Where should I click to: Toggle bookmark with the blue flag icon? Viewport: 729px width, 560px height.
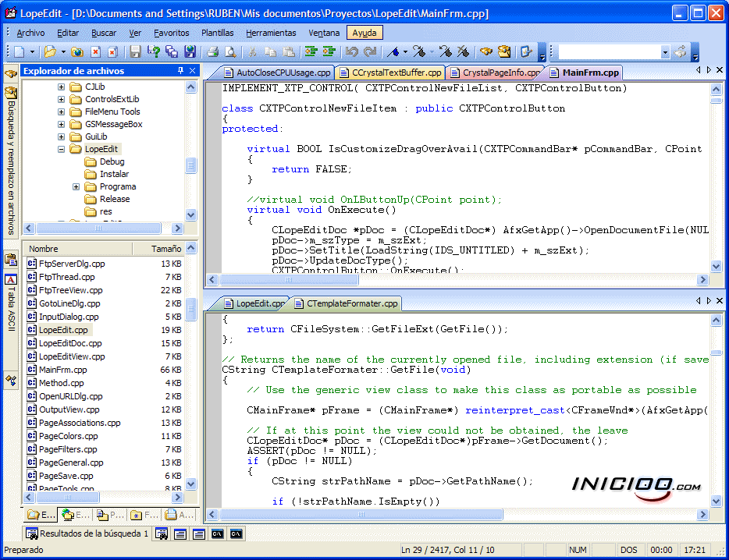coord(393,51)
